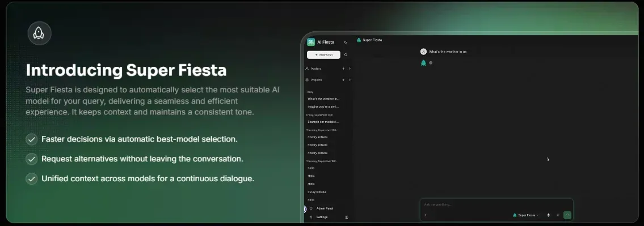Open chat "Imagine you're a seni..."

point(323,106)
